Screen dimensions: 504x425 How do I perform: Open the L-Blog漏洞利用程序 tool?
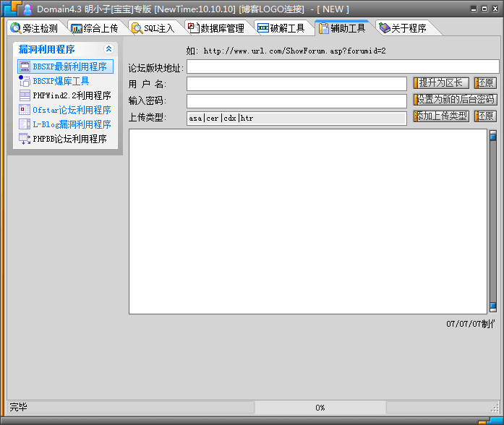click(x=71, y=124)
